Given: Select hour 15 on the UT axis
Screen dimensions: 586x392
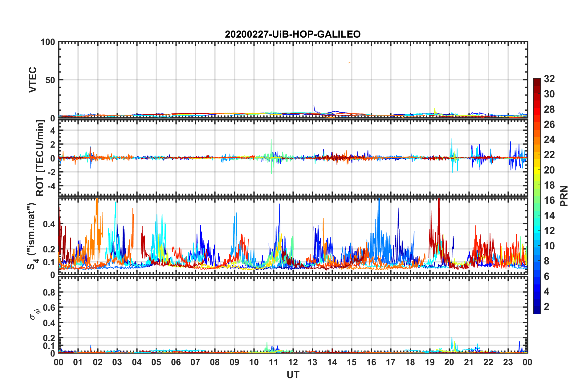Looking at the screenshot, I should [352, 362].
